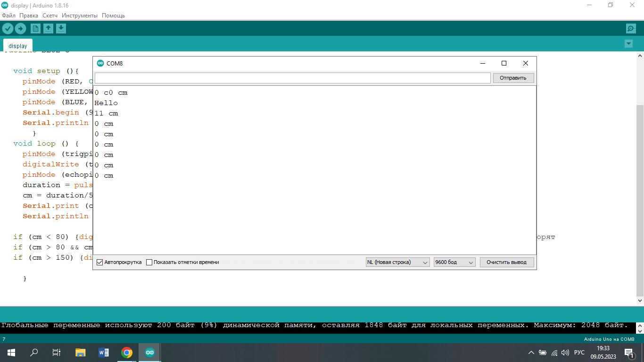Click the Отправить send button
Viewport: 644px width, 362px height.
point(513,78)
